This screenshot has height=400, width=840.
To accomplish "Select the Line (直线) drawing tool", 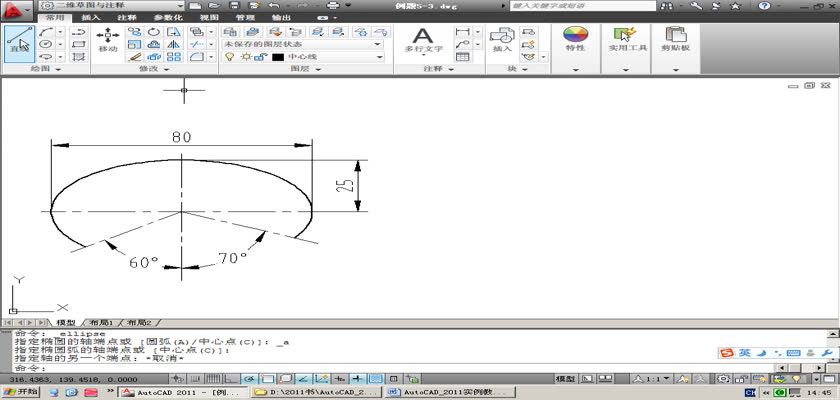I will [x=20, y=44].
